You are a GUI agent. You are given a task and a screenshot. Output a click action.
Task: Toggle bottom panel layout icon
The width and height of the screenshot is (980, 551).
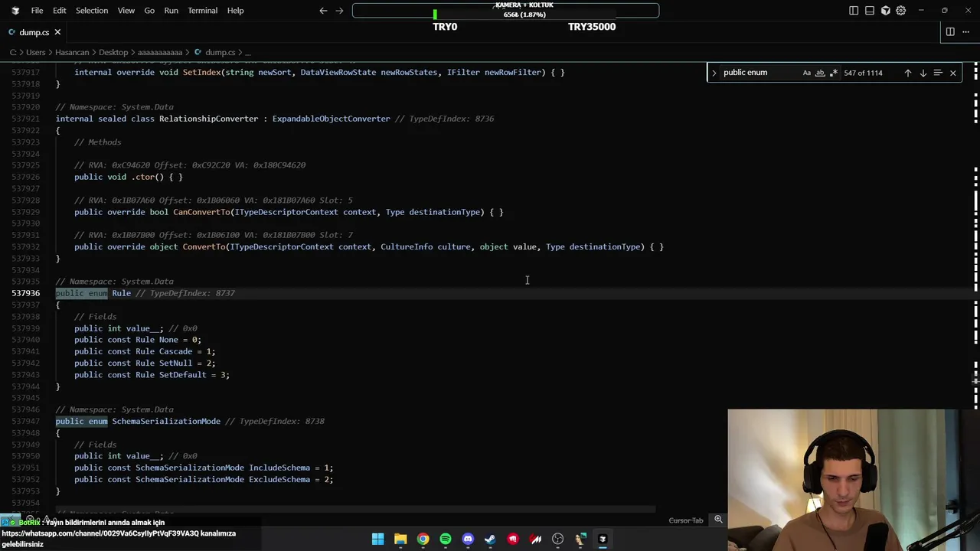870,11
